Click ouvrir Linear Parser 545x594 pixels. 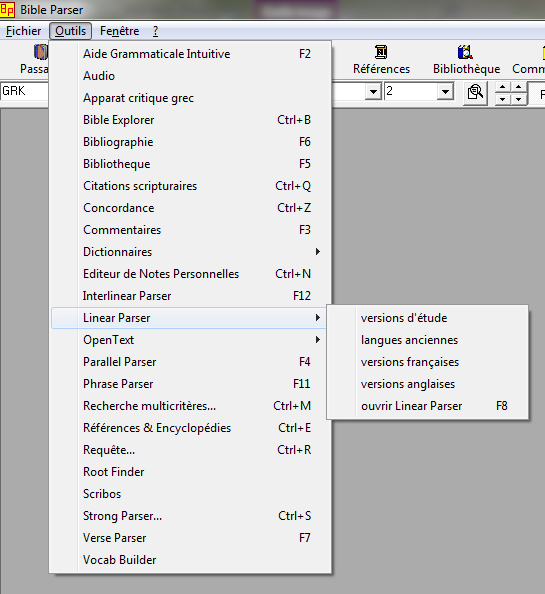pyautogui.click(x=428, y=406)
